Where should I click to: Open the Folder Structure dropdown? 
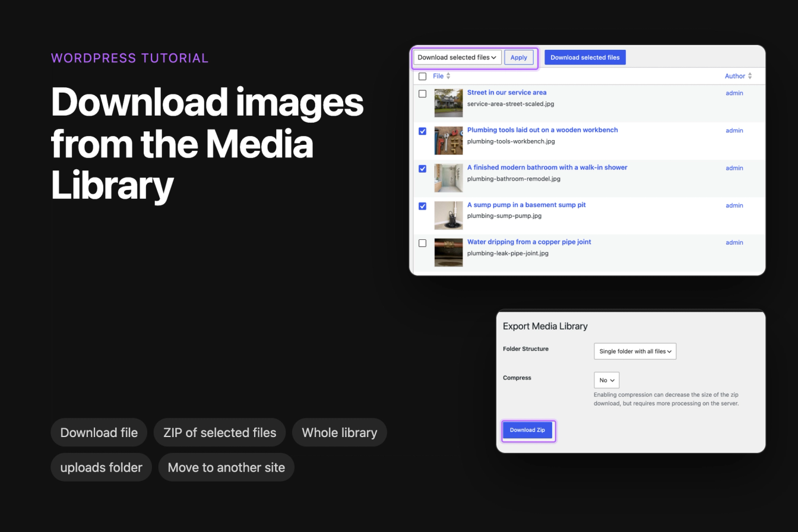pyautogui.click(x=635, y=351)
